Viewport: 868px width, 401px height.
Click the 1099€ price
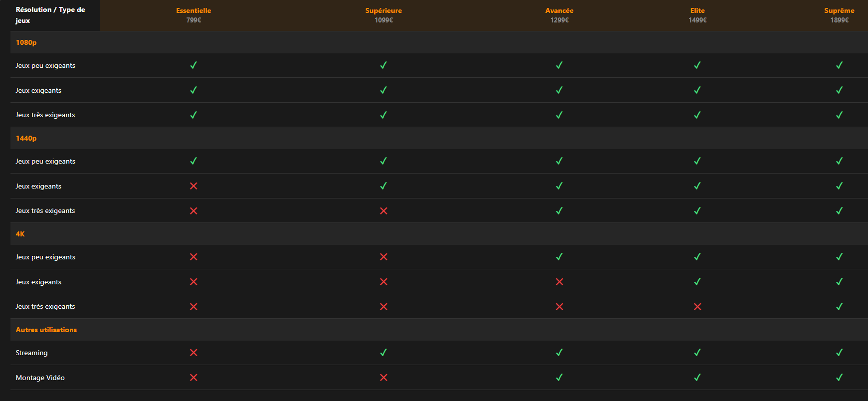point(384,20)
